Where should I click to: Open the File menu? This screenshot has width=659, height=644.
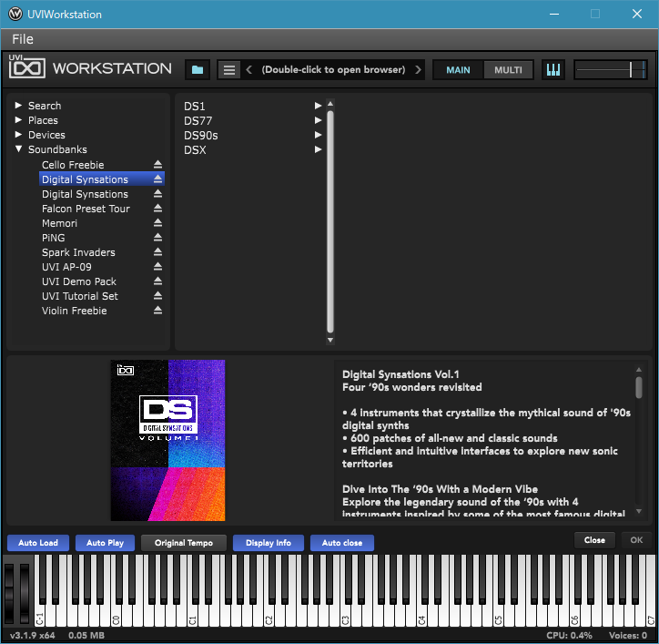coord(22,39)
